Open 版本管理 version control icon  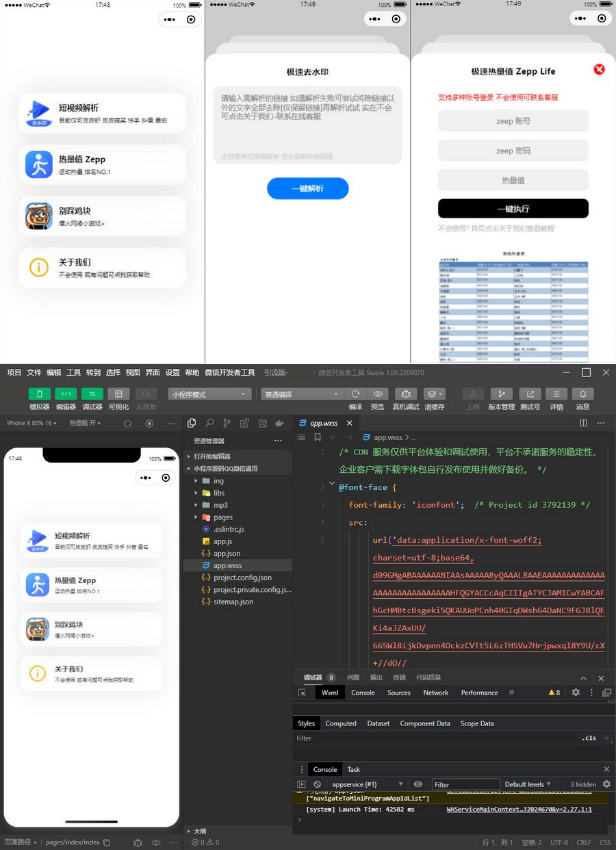[x=501, y=394]
